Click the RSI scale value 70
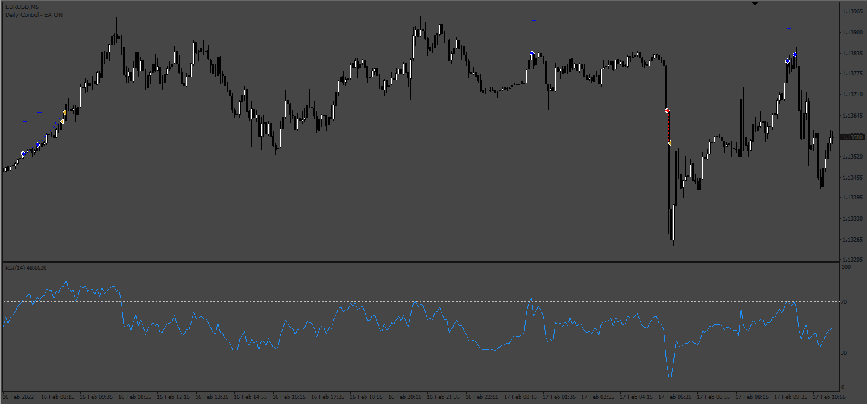 point(844,301)
